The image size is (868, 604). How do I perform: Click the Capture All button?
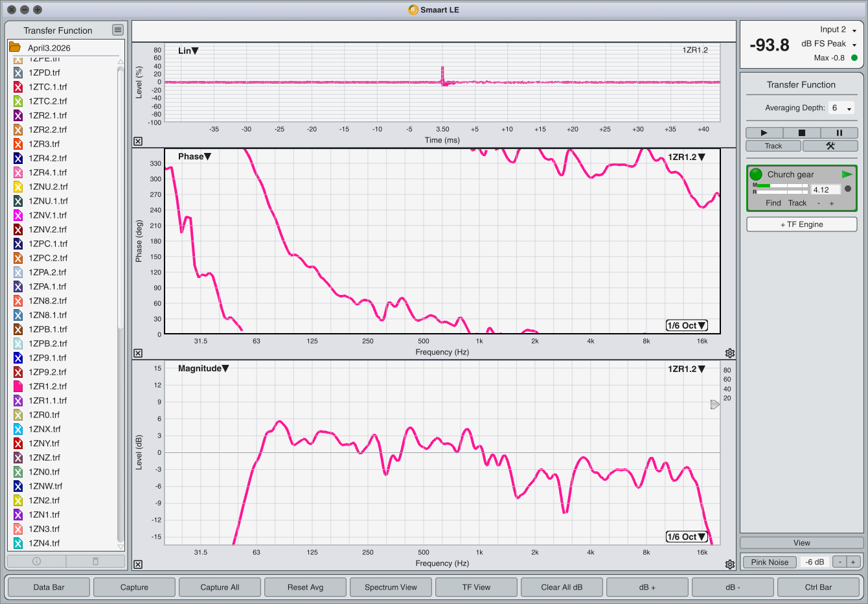[220, 587]
